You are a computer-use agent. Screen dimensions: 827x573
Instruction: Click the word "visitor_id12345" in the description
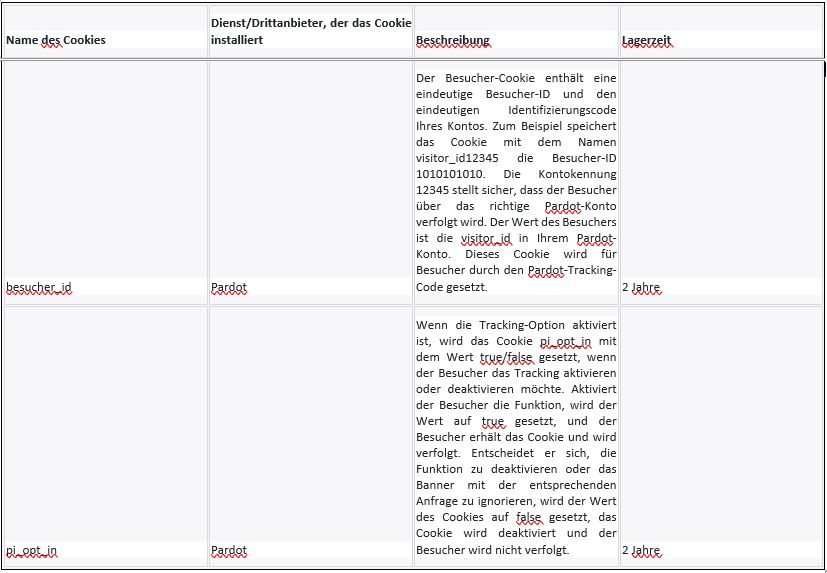coord(455,158)
